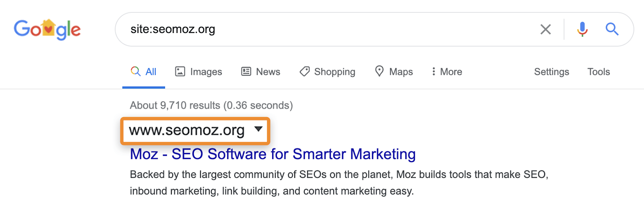The width and height of the screenshot is (644, 211).
Task: Expand the www.seomoz.org dropdown arrow
Action: 258,129
